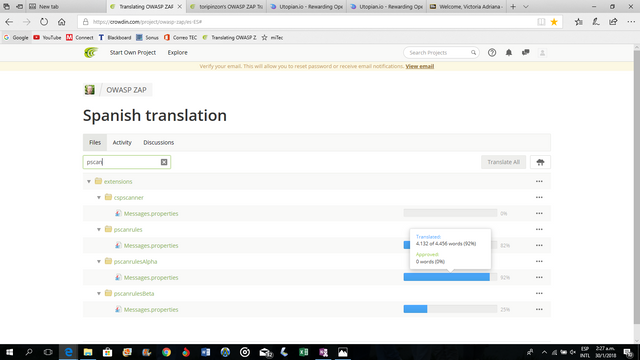640x360 pixels.
Task: Click the pscan file filter input
Action: (x=127, y=162)
